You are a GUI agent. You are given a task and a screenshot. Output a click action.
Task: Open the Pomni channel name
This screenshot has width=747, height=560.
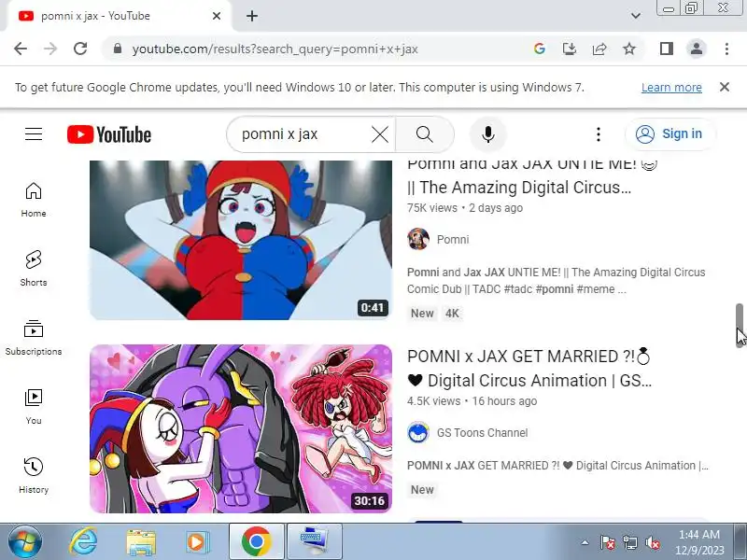(453, 239)
